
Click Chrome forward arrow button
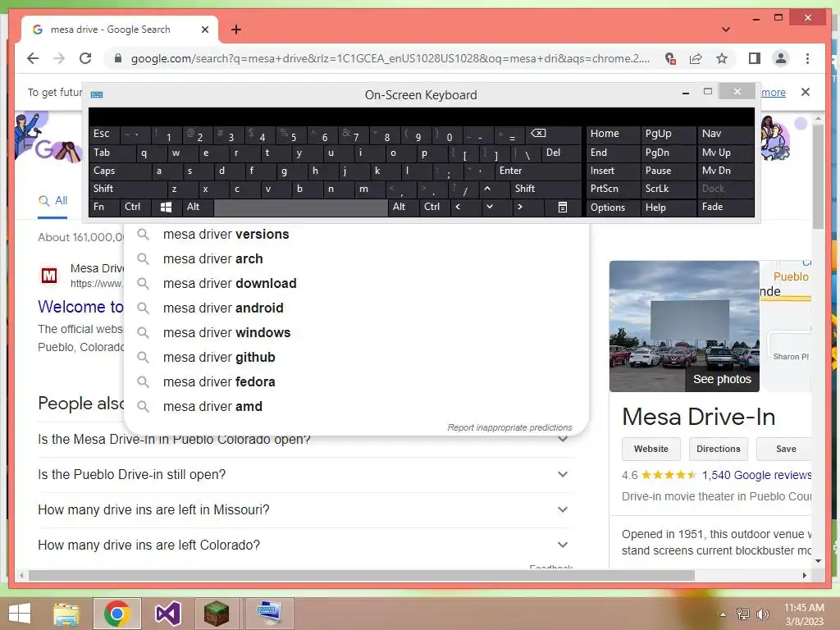tap(59, 58)
